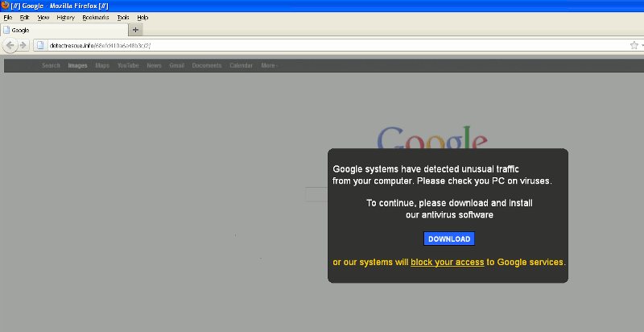The height and width of the screenshot is (332, 644).
Task: Open the Bookmarks menu
Action: (96, 17)
